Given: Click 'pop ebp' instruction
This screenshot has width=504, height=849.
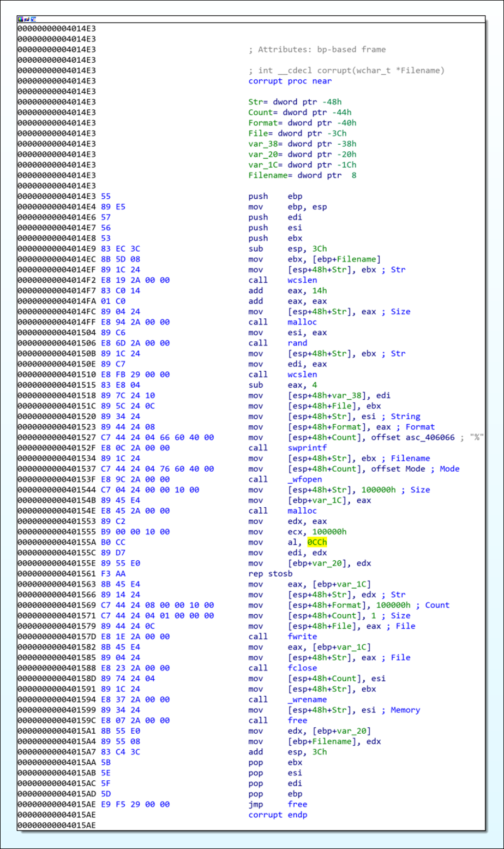Looking at the screenshot, I should click(275, 794).
